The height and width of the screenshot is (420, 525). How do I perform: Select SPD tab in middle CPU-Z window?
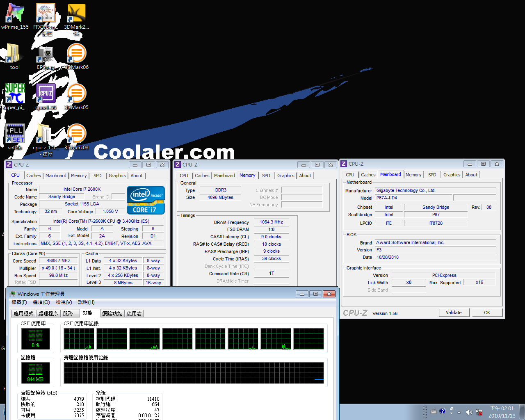266,176
